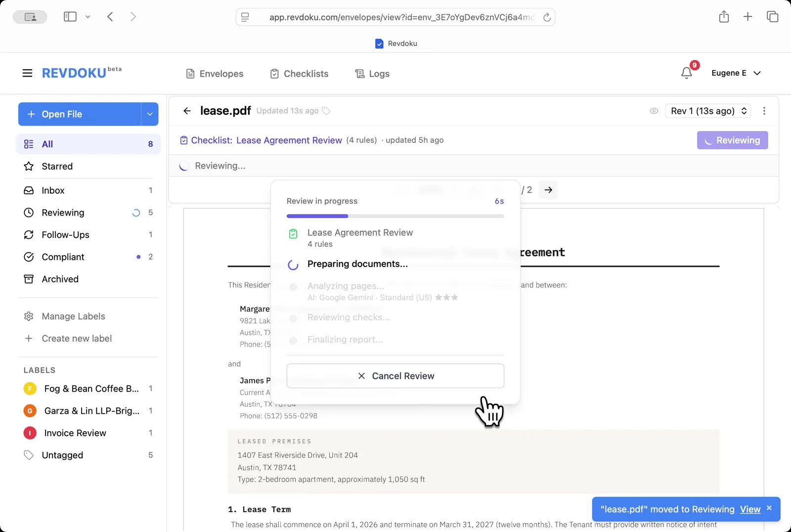Click the review progress bar

point(395,216)
